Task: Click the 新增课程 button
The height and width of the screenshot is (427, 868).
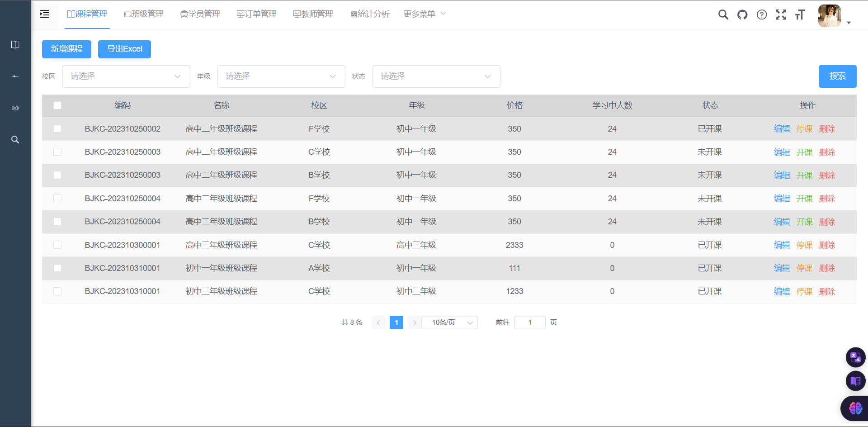Action: pyautogui.click(x=66, y=49)
